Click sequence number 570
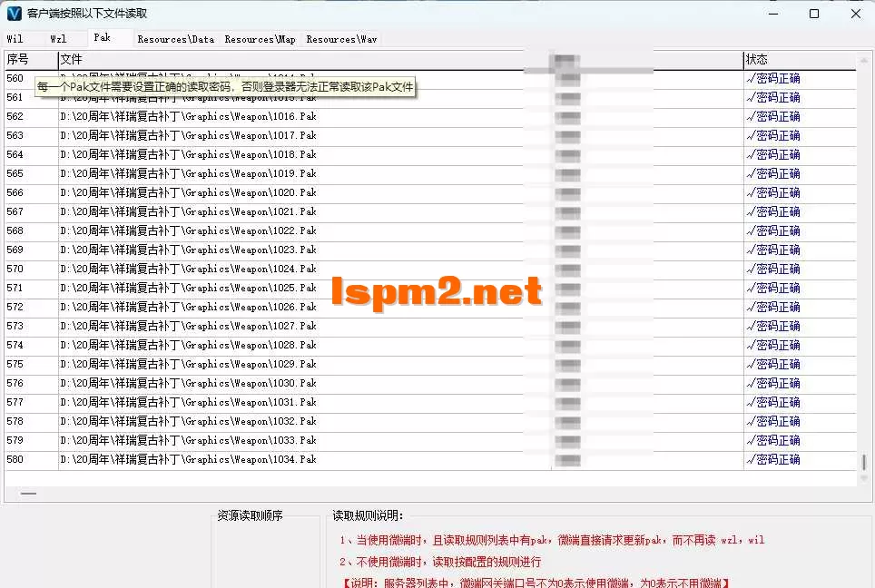 click(x=15, y=269)
